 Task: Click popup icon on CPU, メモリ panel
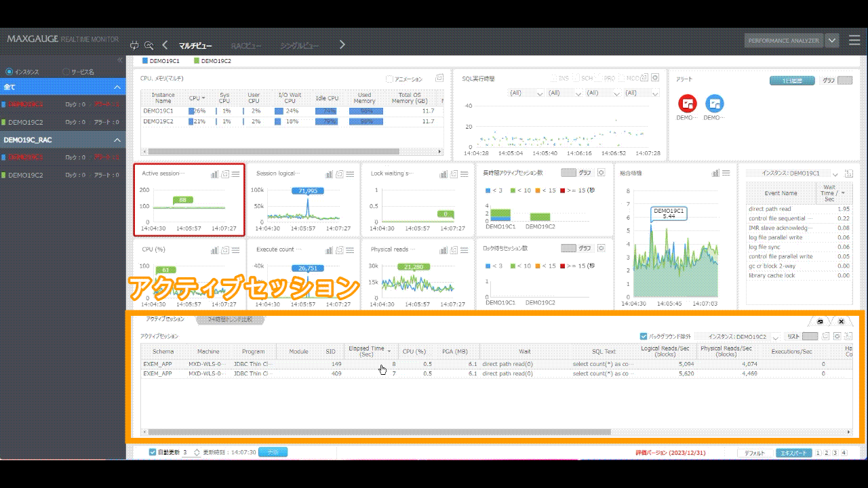(439, 78)
